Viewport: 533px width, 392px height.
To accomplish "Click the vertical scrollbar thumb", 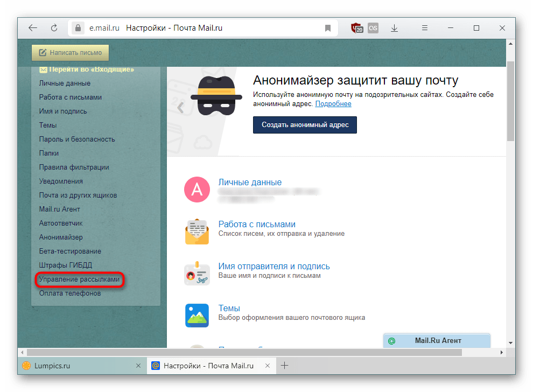I will click(x=510, y=101).
